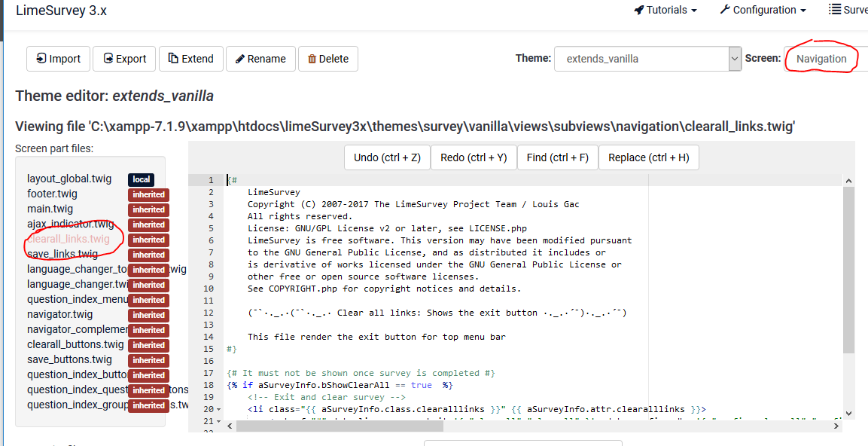868x446 pixels.
Task: Open navigator_complement file entry
Action: pos(78,330)
